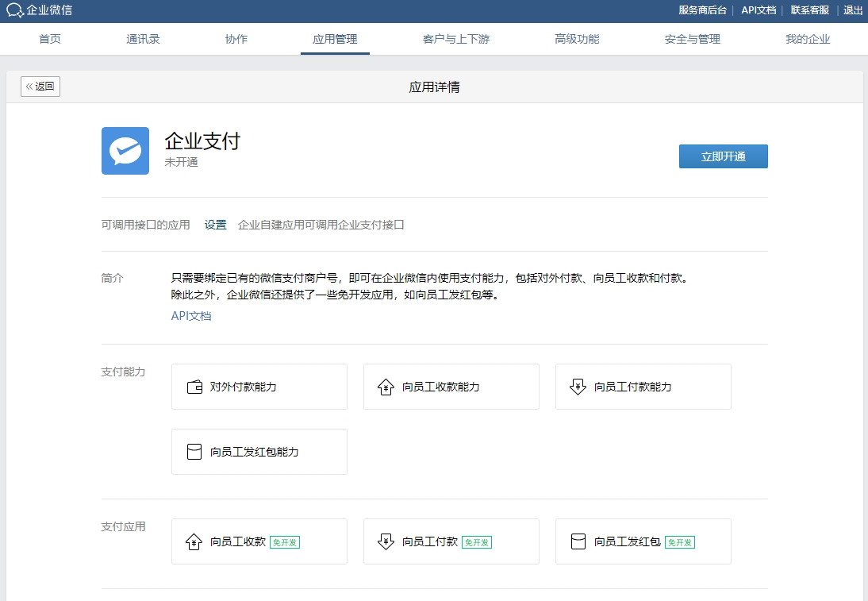Click the 免开发 tag beside 向员工发红包
This screenshot has width=868, height=601.
pyautogui.click(x=680, y=542)
